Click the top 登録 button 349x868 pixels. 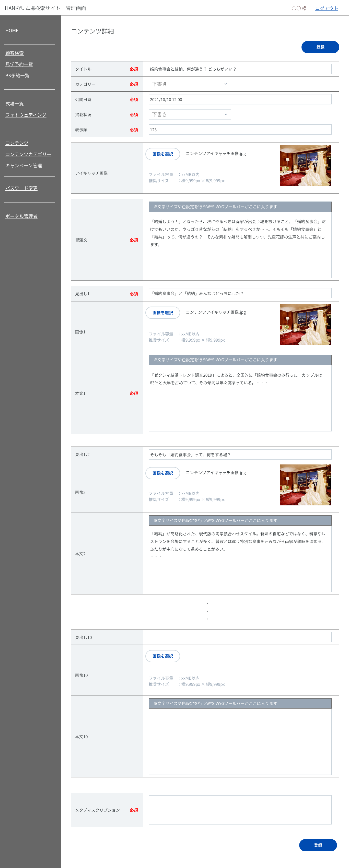click(320, 47)
